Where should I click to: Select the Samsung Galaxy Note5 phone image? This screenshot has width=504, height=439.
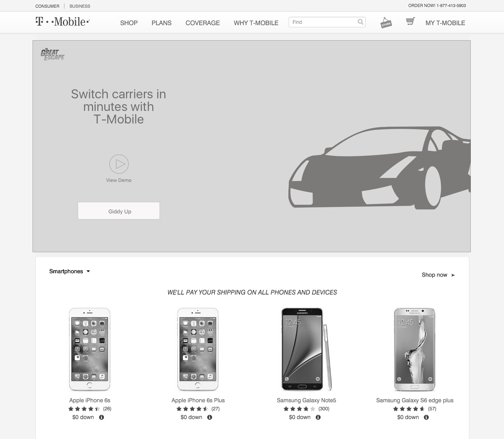pos(306,349)
